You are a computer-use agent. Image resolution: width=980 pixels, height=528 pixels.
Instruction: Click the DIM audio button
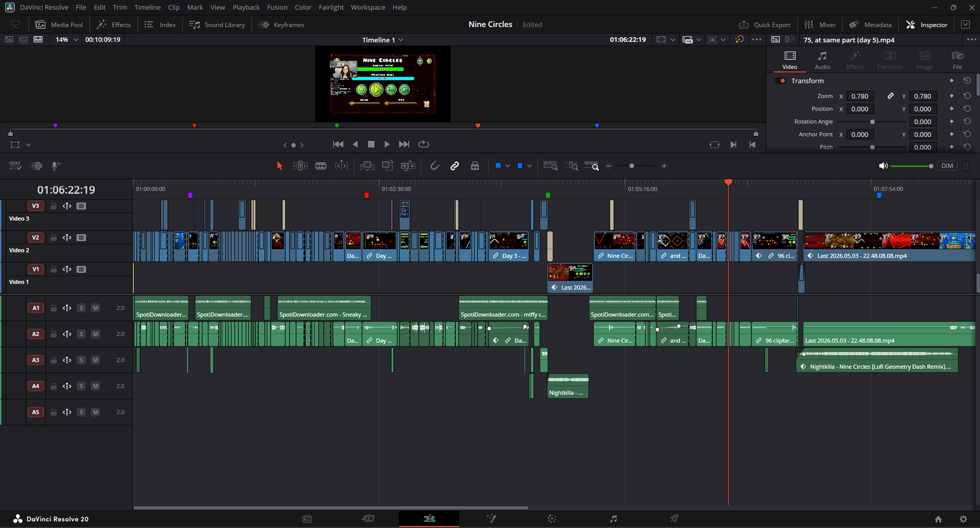(947, 166)
